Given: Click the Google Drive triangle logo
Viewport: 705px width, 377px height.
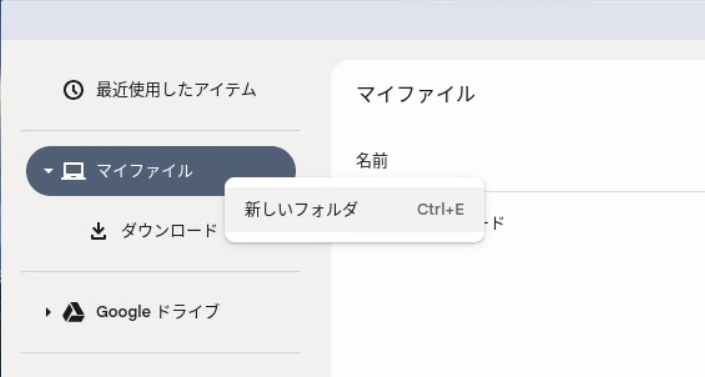Looking at the screenshot, I should coord(73,312).
